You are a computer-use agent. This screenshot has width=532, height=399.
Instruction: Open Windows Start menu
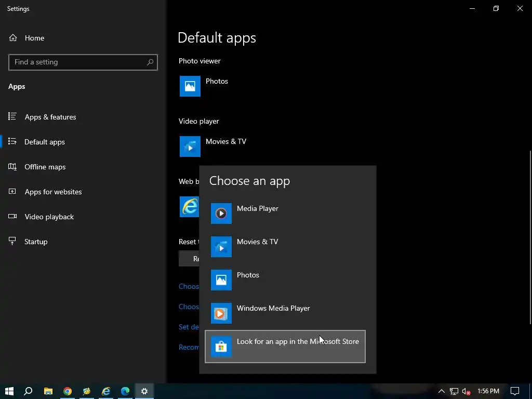pos(9,391)
